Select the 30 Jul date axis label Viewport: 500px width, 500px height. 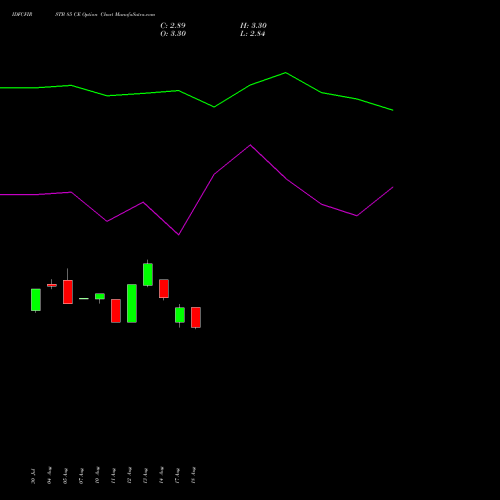33,476
